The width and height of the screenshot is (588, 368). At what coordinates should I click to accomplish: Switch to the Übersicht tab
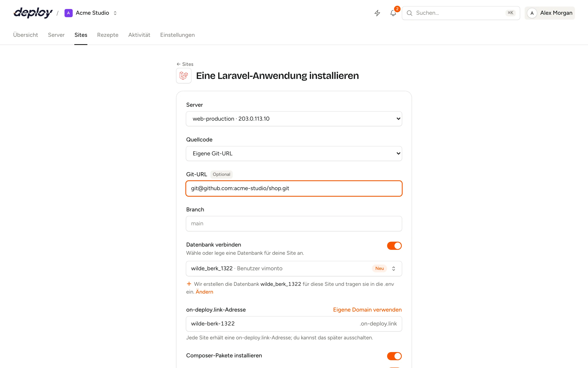coord(26,35)
